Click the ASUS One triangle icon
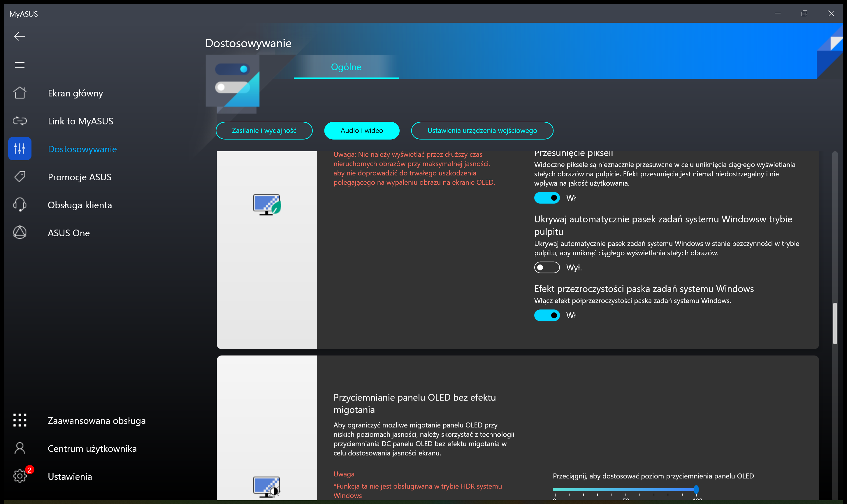 coord(20,233)
